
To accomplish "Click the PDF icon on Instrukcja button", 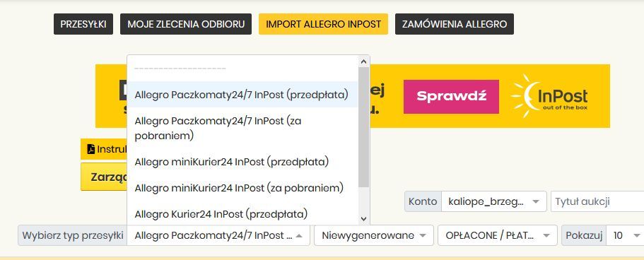I will tap(90, 149).
